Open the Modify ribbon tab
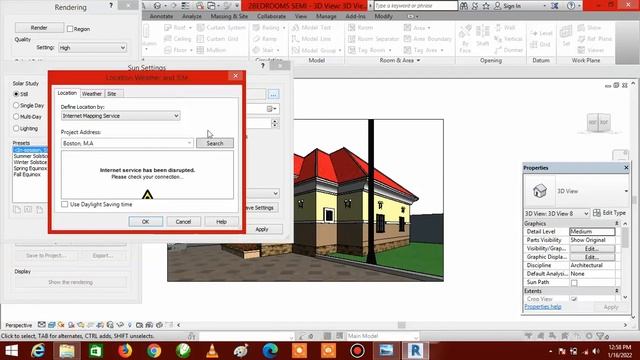 pos(383,16)
